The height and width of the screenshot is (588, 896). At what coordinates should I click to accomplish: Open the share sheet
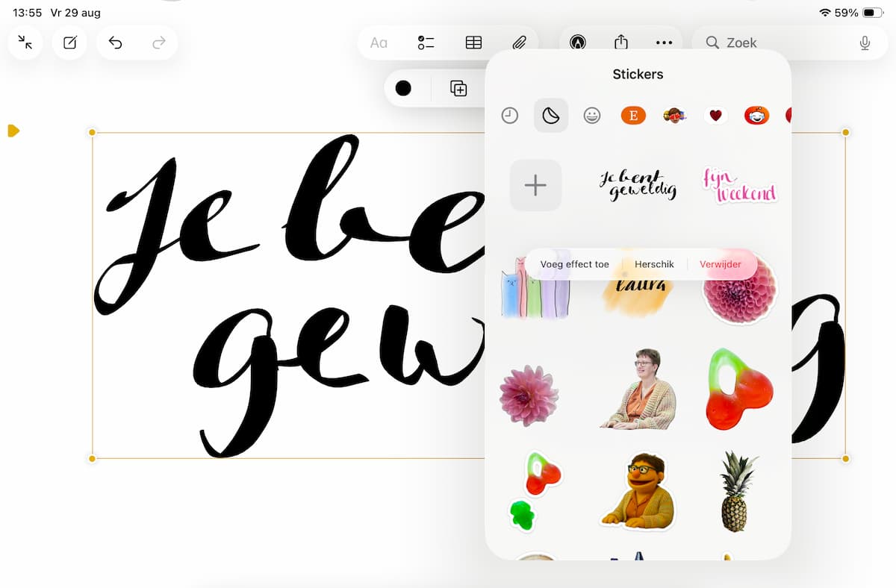click(x=620, y=43)
